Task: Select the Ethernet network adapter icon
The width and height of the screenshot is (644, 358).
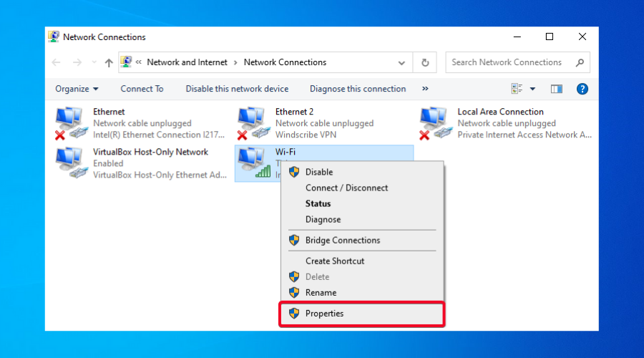Action: 72,122
